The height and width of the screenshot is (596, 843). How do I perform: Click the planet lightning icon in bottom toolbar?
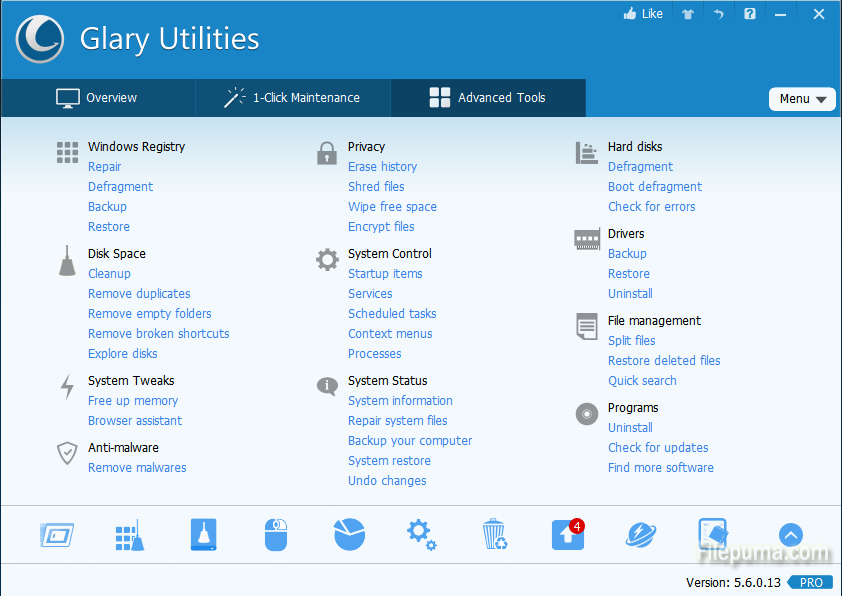click(x=641, y=535)
